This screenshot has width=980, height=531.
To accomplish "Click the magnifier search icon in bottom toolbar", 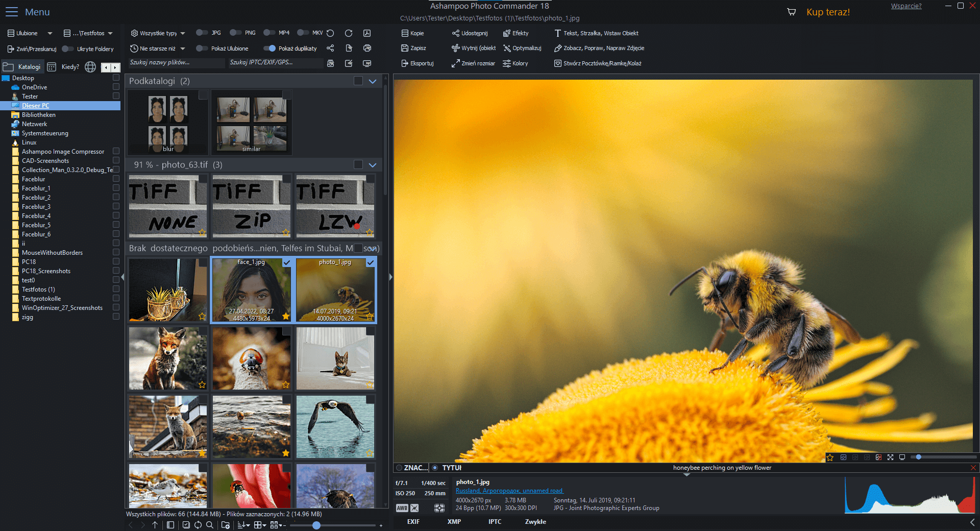I will 210,525.
